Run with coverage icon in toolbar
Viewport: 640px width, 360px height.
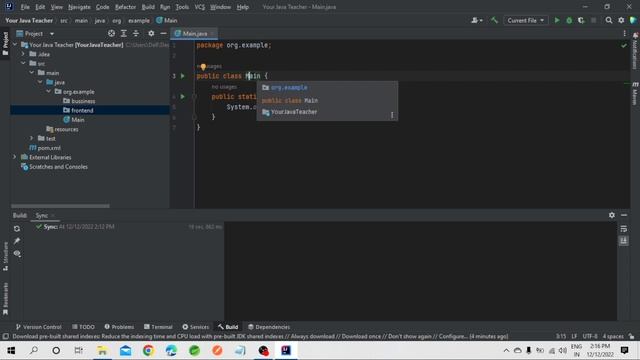pos(581,20)
